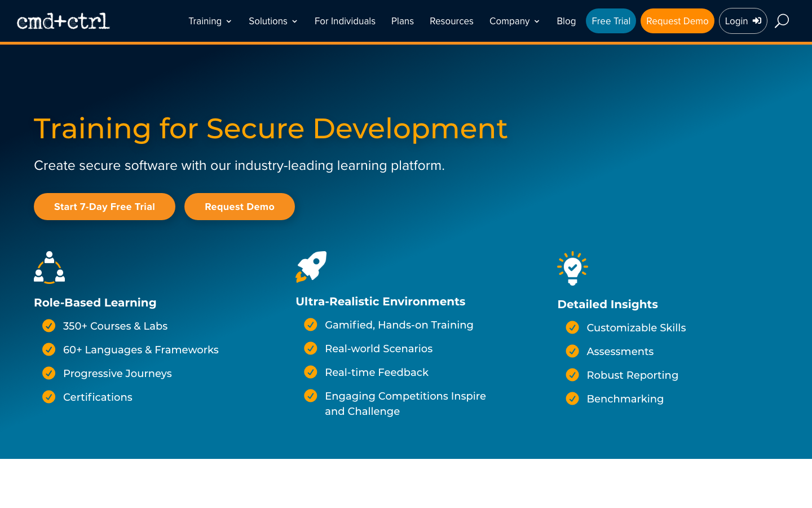Open the Solutions dropdown menu
This screenshot has width=812, height=508.
pos(273,21)
